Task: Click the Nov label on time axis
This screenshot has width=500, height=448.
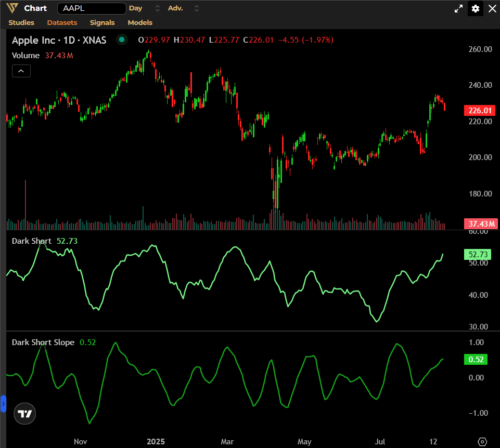Action: [x=80, y=442]
